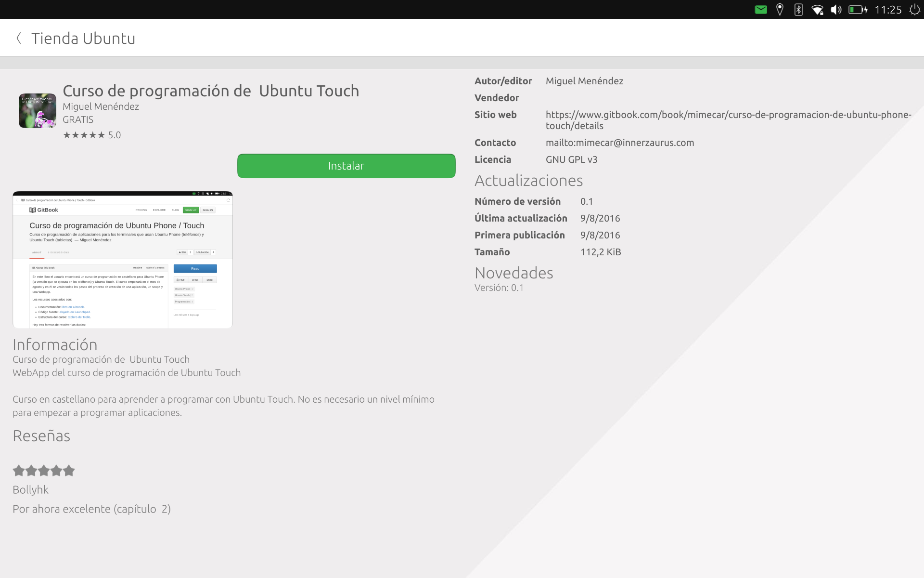Click the GNU GPL v3 license value
Screen dimensions: 924x578
(x=571, y=159)
